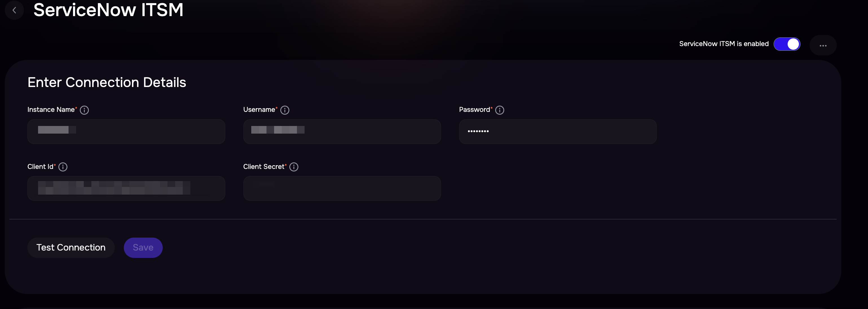The height and width of the screenshot is (309, 868).
Task: Show info tooltip for Username
Action: point(285,110)
